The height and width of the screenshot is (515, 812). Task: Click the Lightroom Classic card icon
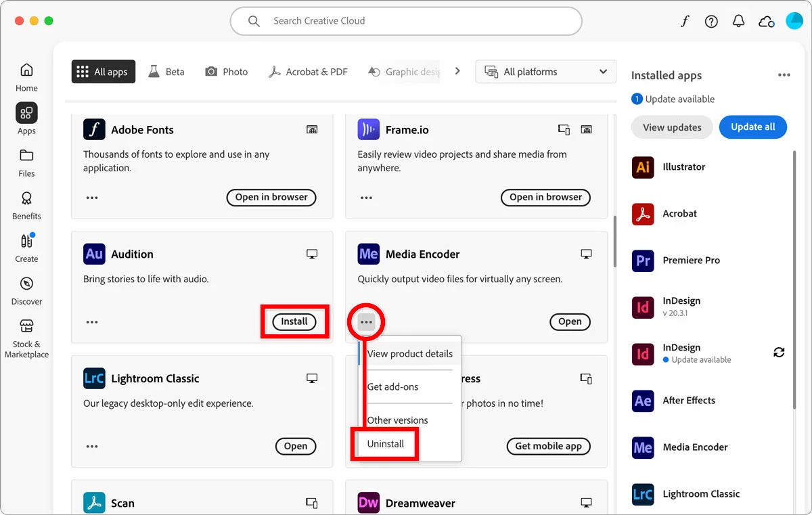[x=94, y=378]
